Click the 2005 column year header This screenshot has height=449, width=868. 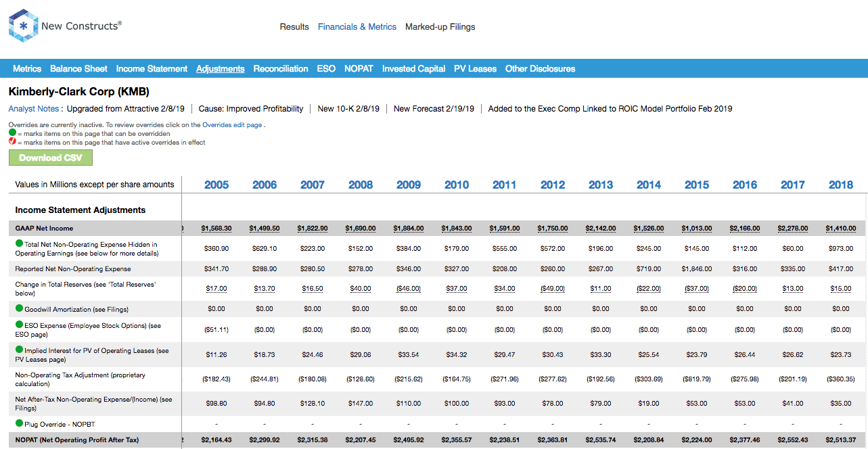pyautogui.click(x=216, y=185)
